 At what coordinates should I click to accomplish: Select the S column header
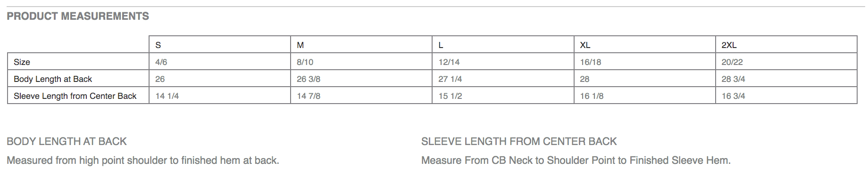pyautogui.click(x=158, y=45)
